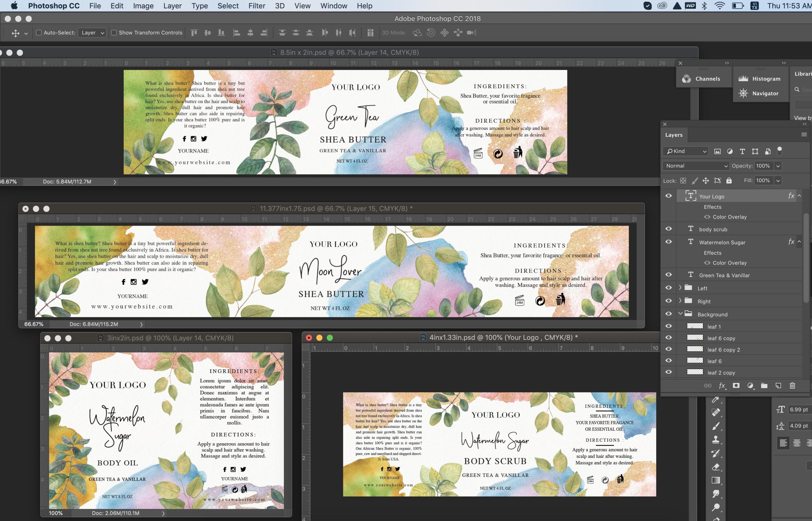Click the Add layer style fx button
The image size is (812, 521).
pyautogui.click(x=722, y=386)
